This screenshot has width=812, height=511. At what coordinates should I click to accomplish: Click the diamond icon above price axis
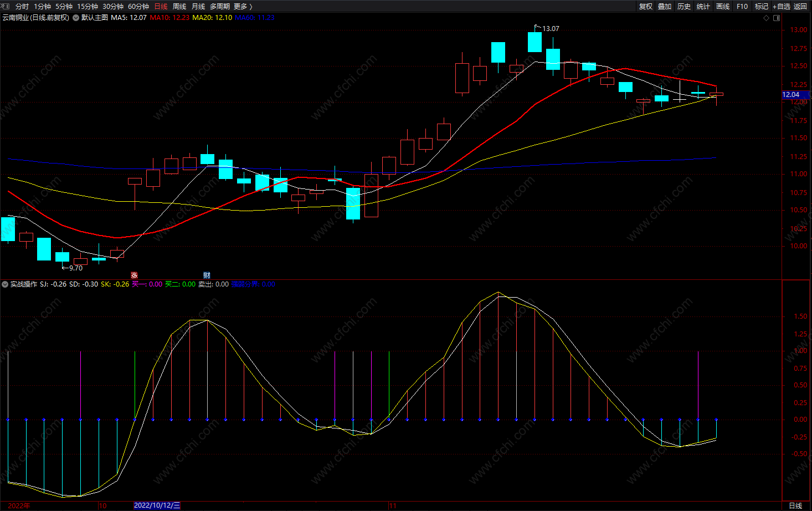tap(767, 18)
